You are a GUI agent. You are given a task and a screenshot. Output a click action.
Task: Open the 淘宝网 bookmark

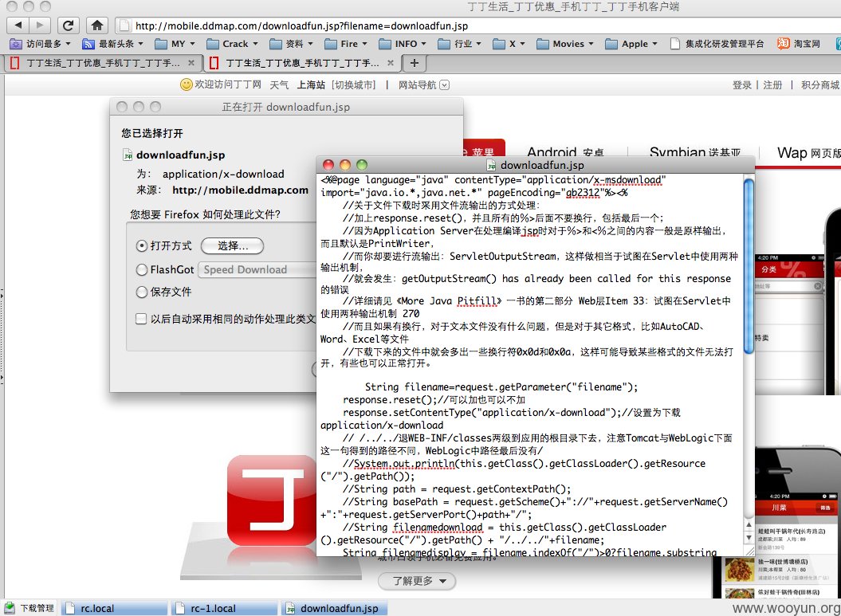click(x=800, y=44)
